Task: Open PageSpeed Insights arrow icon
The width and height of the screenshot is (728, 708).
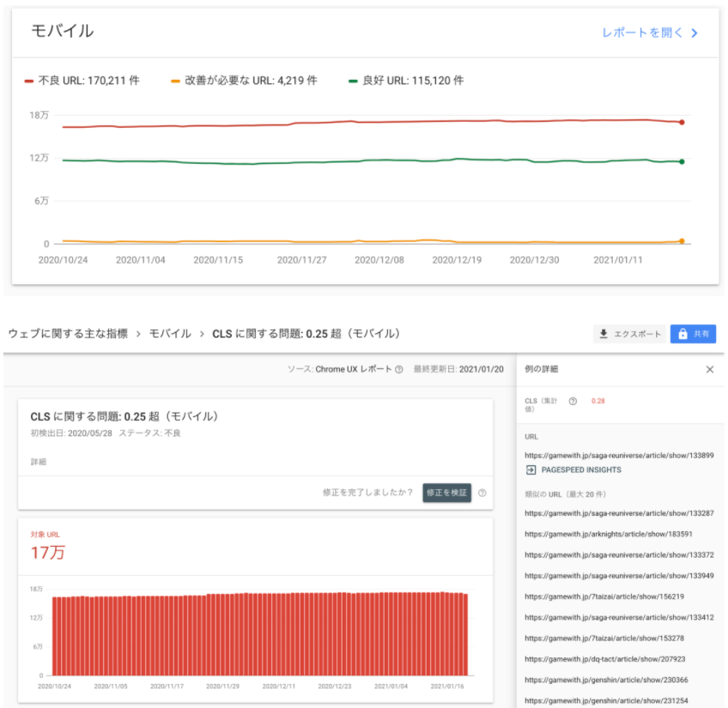Action: click(x=531, y=469)
